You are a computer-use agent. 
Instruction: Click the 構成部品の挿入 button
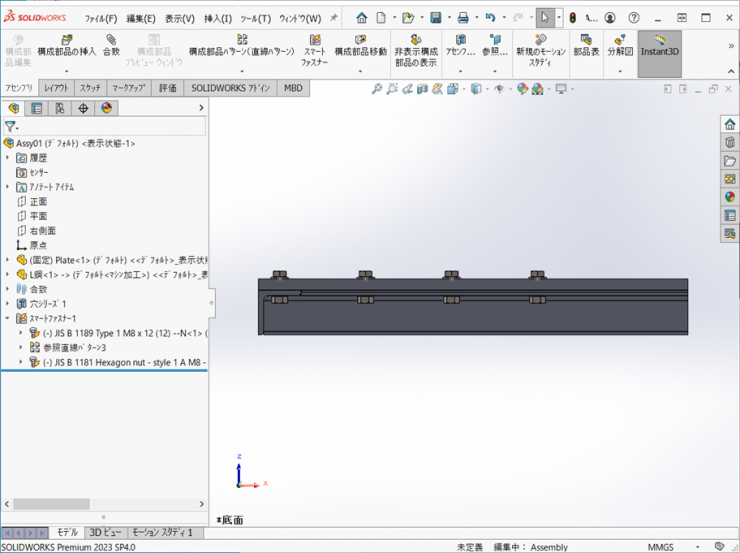tap(67, 46)
